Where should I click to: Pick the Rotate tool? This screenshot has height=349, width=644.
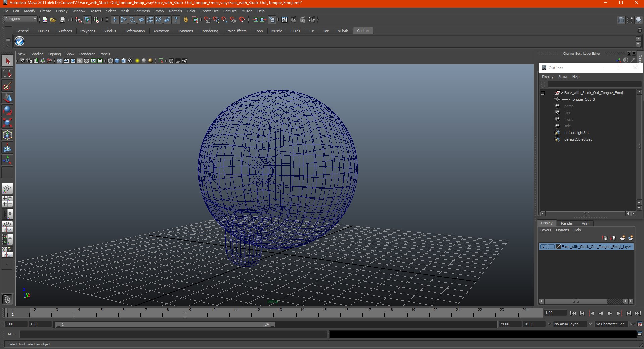pyautogui.click(x=7, y=110)
